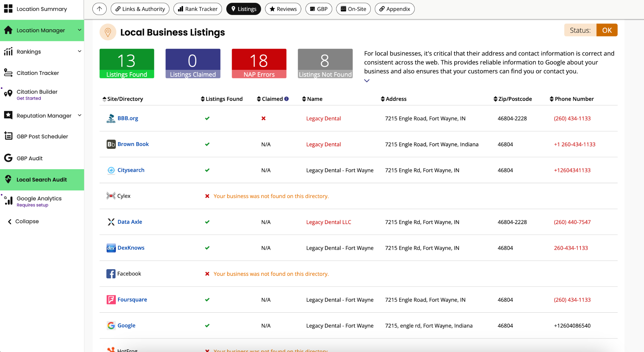The width and height of the screenshot is (644, 352).
Task: Open the Appendix tab
Action: point(395,9)
